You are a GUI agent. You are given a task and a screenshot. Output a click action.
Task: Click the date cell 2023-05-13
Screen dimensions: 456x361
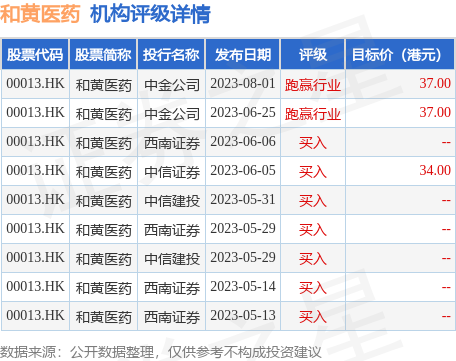pyautogui.click(x=243, y=315)
